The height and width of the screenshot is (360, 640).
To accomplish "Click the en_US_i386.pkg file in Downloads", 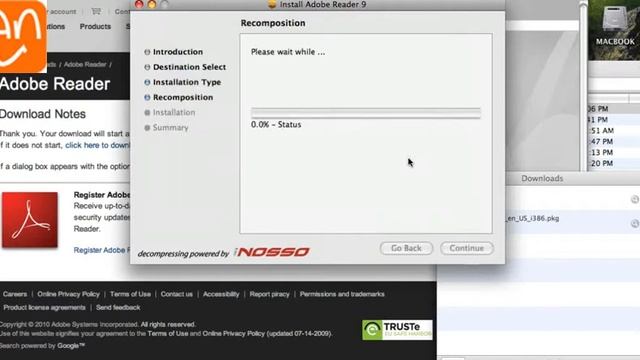I will coord(533,218).
